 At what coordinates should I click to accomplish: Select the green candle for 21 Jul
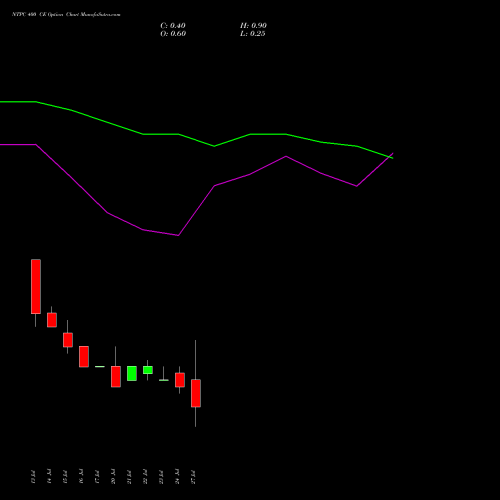click(132, 373)
